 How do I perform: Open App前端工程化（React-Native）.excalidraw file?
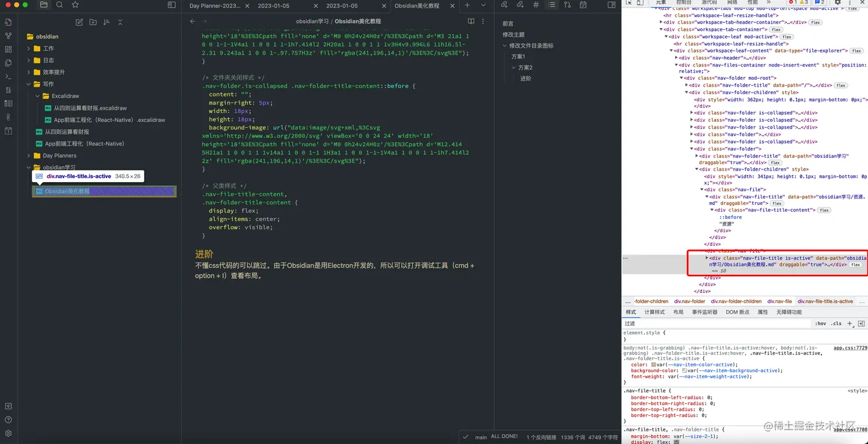pyautogui.click(x=109, y=120)
